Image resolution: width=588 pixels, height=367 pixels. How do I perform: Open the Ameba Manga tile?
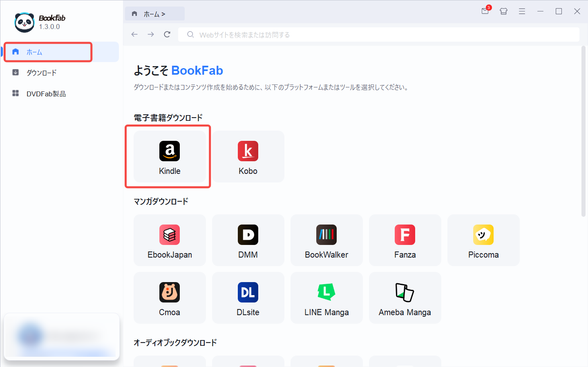[x=405, y=298]
